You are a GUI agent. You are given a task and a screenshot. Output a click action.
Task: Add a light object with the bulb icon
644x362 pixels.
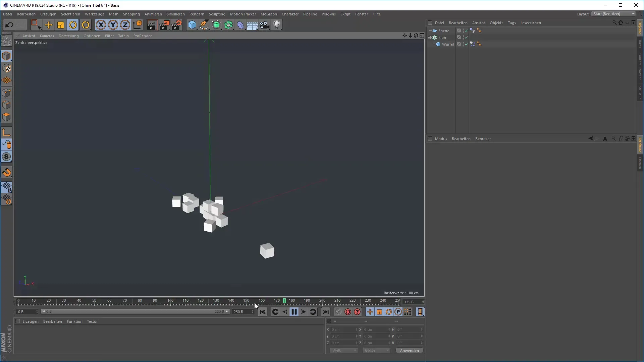click(x=277, y=25)
